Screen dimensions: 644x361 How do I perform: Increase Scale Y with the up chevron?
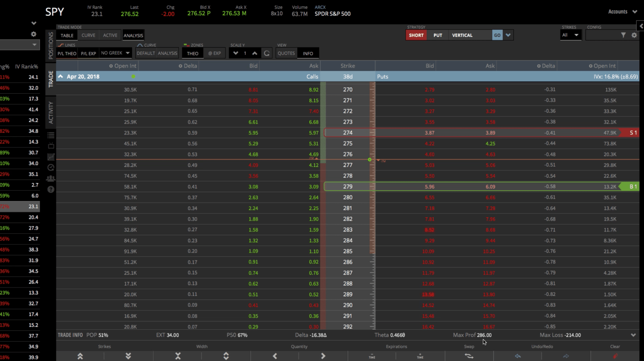pyautogui.click(x=255, y=53)
